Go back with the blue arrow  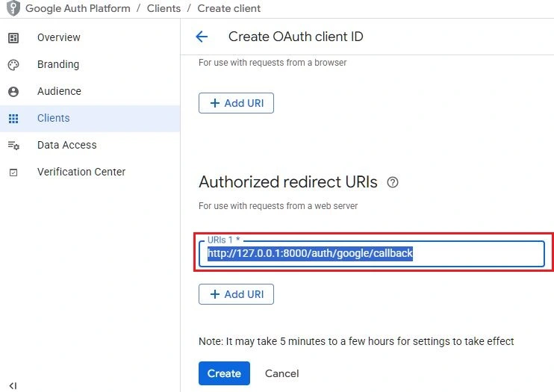(x=202, y=37)
